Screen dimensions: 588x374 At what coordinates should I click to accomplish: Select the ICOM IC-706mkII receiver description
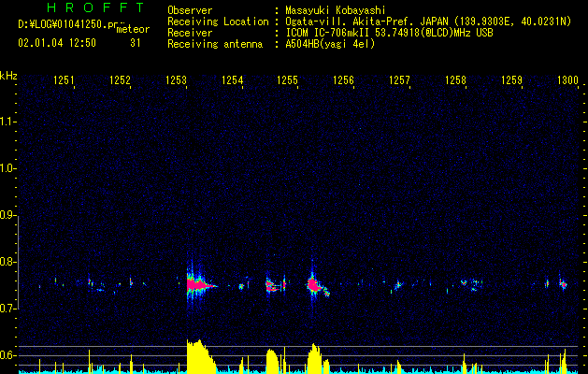[x=389, y=33]
